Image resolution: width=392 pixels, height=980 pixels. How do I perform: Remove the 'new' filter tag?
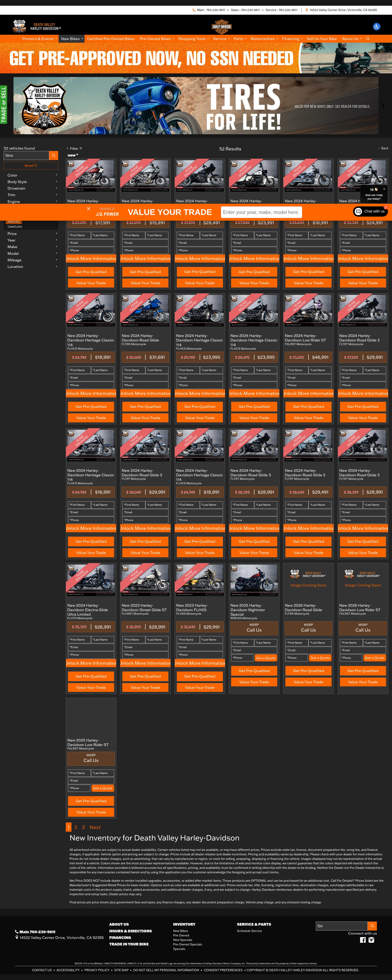[x=77, y=154]
